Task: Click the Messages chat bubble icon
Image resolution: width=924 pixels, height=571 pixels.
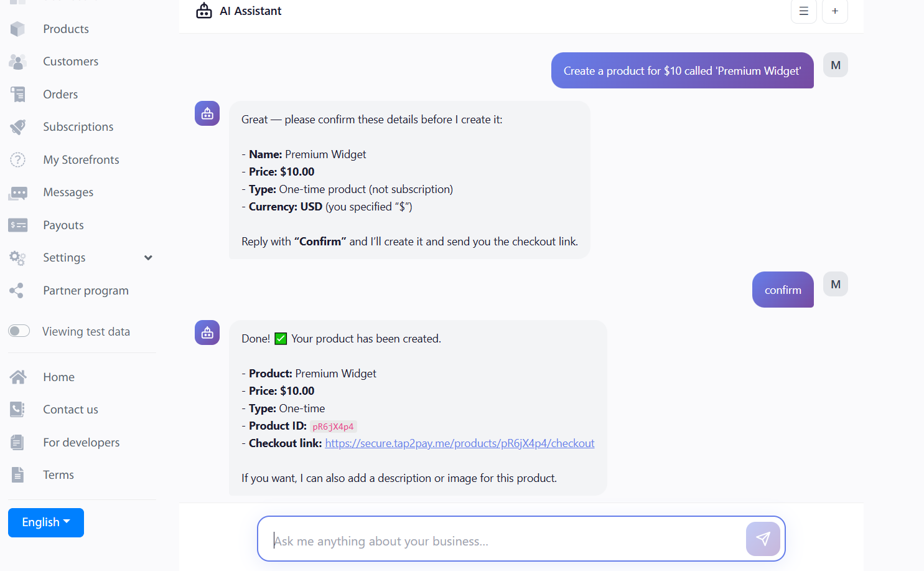Action: pos(17,192)
